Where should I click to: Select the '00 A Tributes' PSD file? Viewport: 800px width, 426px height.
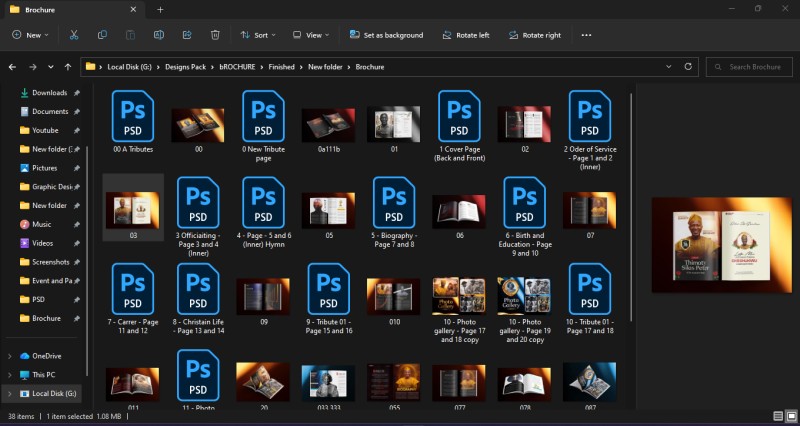click(133, 121)
